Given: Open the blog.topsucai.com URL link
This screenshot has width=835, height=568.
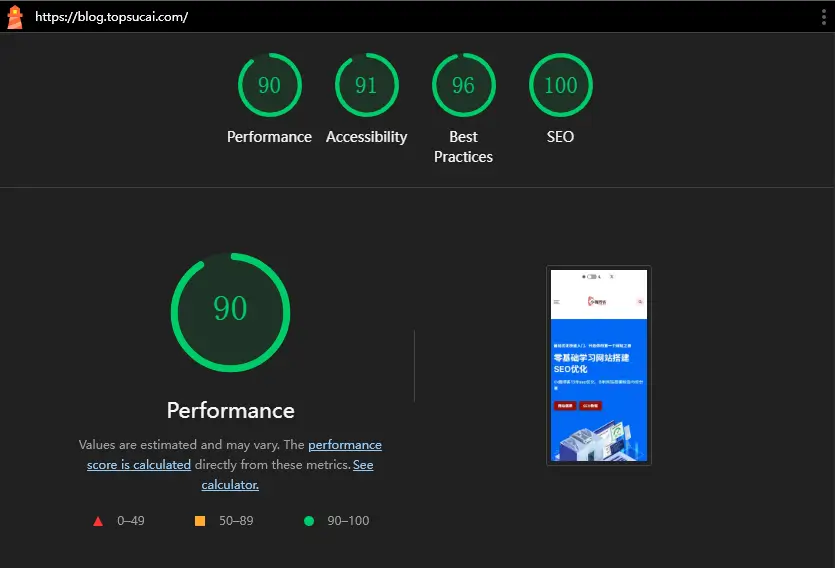Looking at the screenshot, I should click(111, 17).
